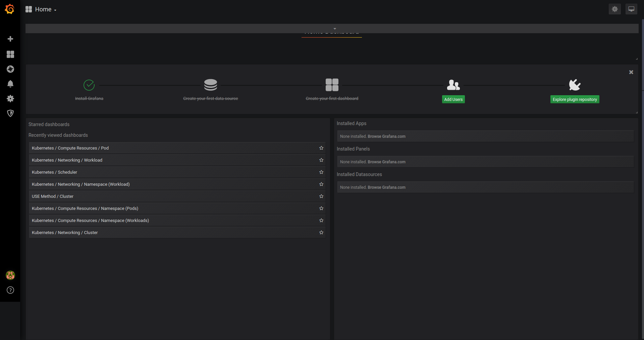
Task: Open the Configuration gear icon in sidebar
Action: 10,99
